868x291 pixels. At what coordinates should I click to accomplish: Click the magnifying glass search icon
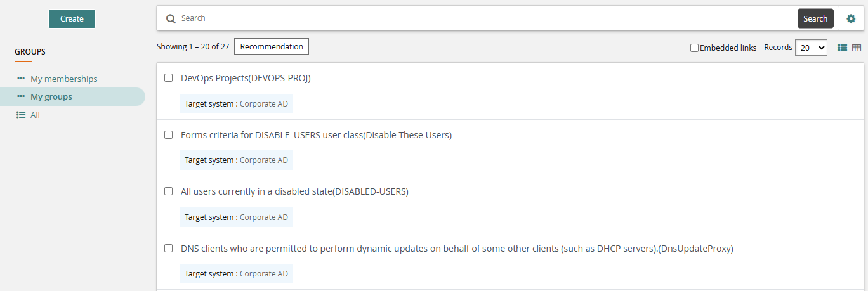(171, 19)
